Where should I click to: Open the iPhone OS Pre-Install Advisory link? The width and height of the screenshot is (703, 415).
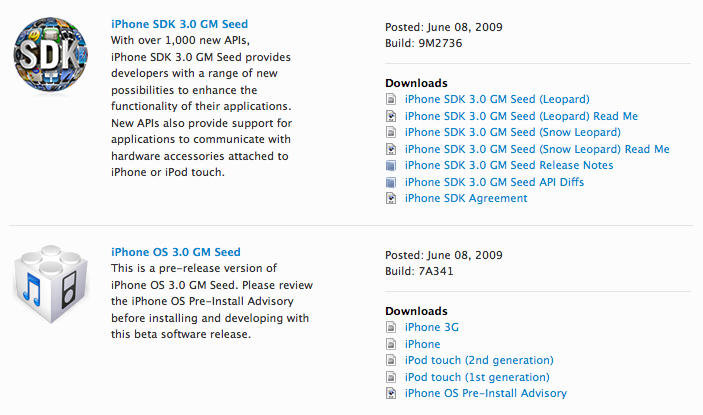coord(486,393)
